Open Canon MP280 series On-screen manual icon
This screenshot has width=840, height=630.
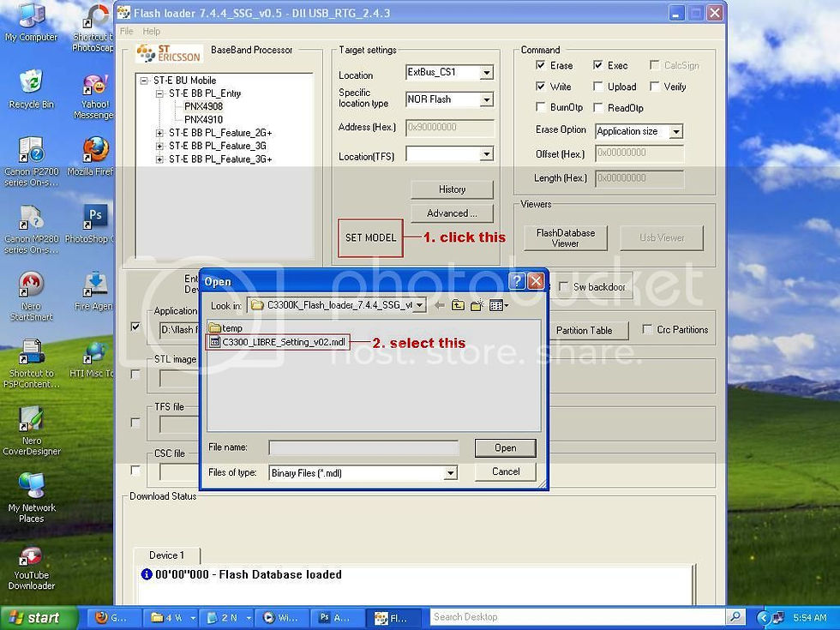point(31,229)
